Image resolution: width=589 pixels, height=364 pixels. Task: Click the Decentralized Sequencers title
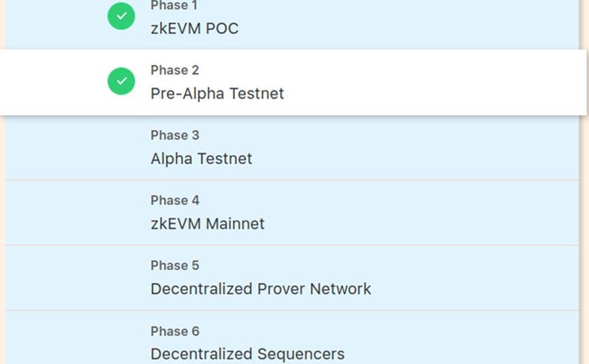pos(247,354)
